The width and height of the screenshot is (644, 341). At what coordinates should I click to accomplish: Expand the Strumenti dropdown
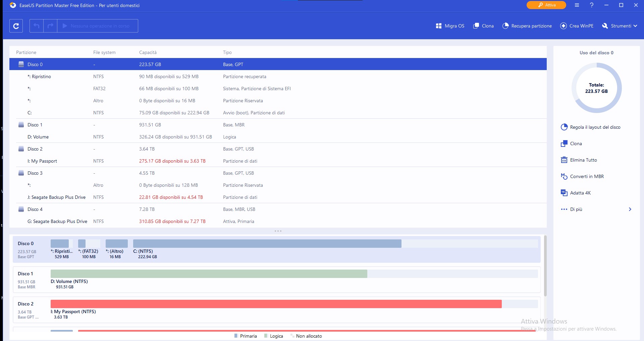(x=620, y=26)
